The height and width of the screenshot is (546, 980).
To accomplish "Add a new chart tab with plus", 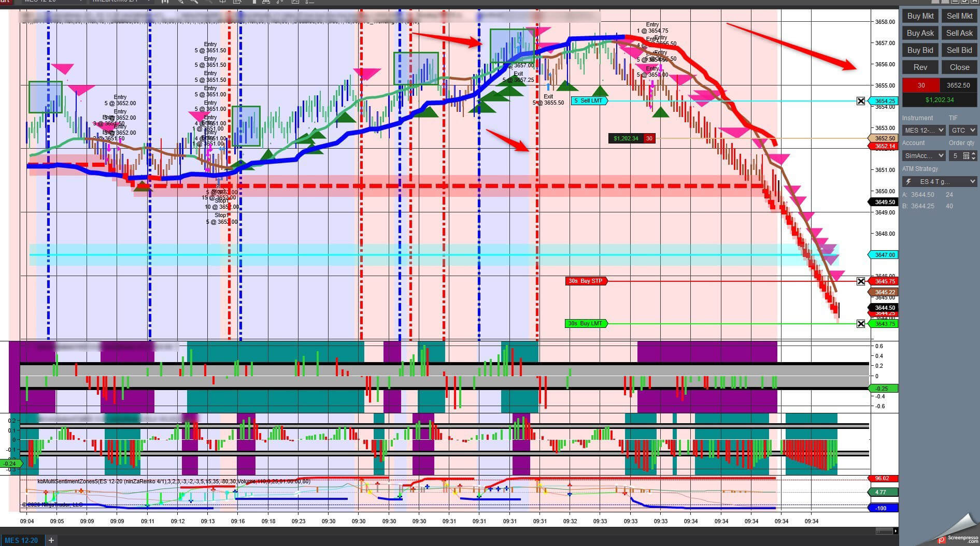I will coord(51,540).
